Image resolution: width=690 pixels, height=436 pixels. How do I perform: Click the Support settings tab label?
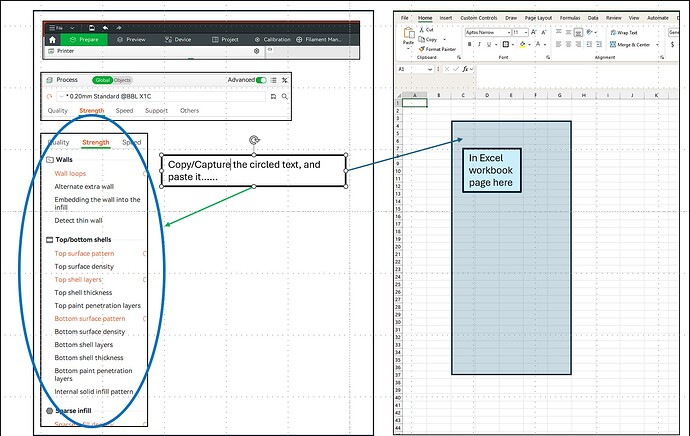point(156,110)
